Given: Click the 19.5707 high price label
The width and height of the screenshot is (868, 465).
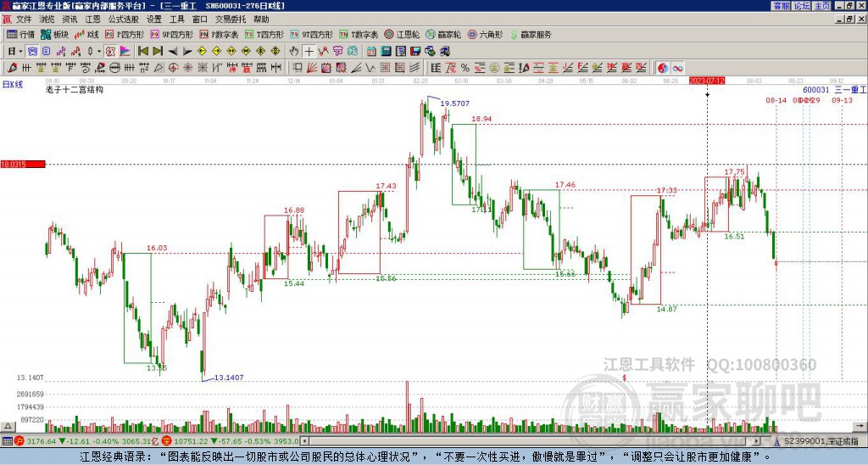Looking at the screenshot, I should [x=454, y=104].
